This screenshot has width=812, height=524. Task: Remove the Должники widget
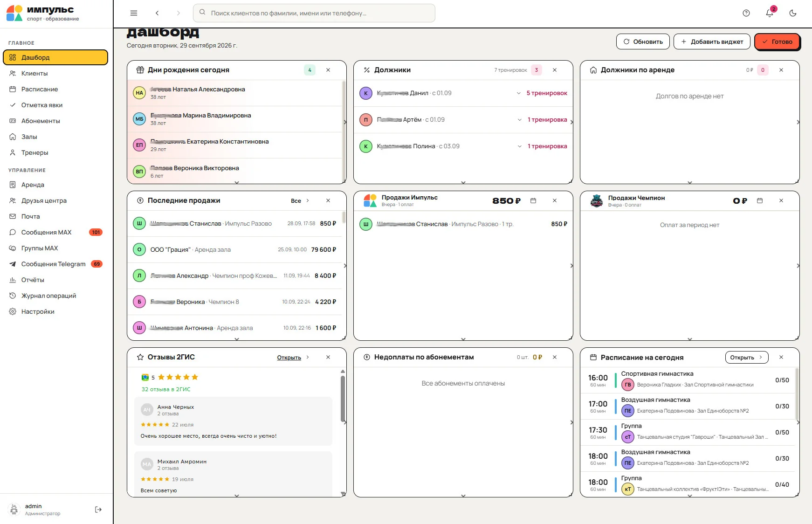tap(555, 70)
